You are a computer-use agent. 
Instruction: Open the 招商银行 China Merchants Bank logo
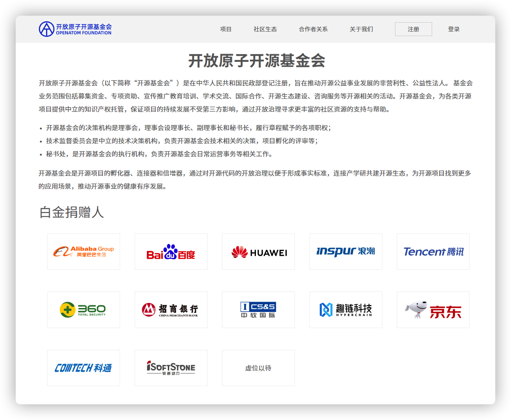point(170,309)
